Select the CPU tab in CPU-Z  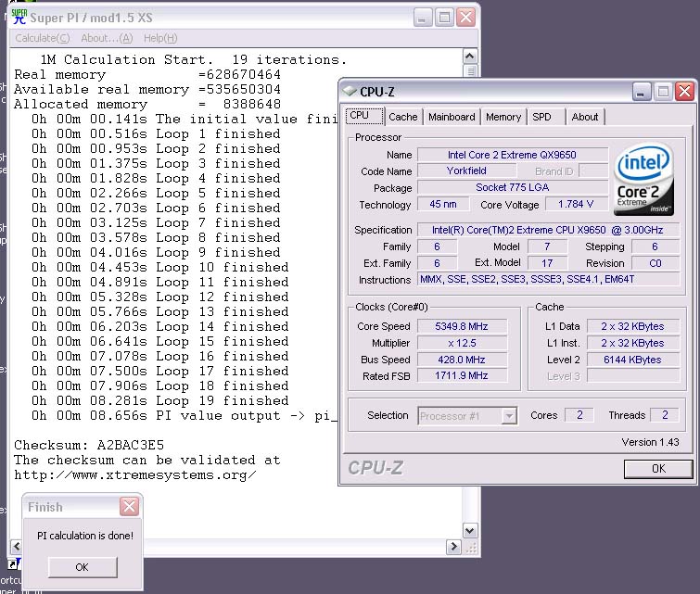(364, 116)
